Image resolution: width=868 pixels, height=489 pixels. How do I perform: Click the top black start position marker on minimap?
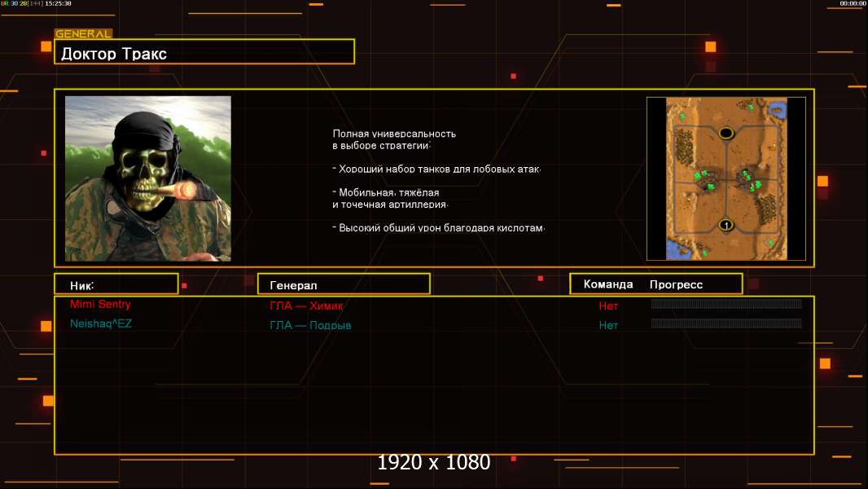click(726, 133)
